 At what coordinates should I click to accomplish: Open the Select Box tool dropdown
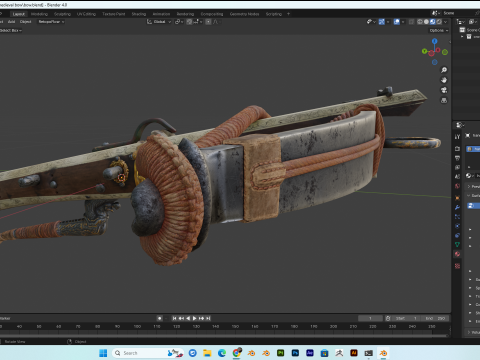point(11,30)
